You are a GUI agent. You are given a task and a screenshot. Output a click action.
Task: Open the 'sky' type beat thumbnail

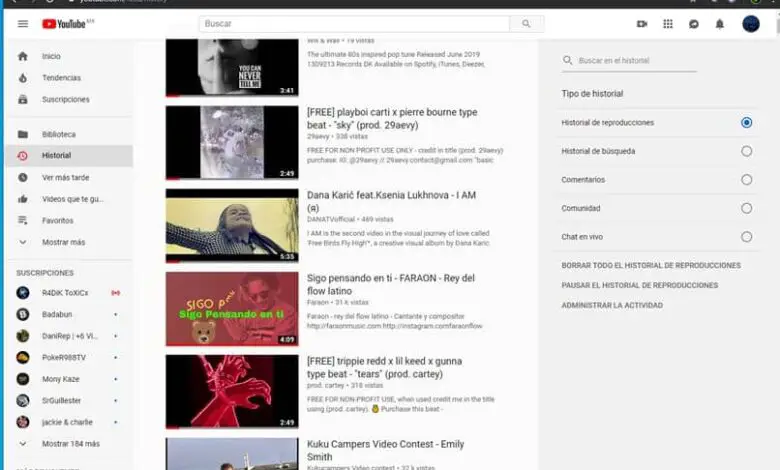point(232,142)
